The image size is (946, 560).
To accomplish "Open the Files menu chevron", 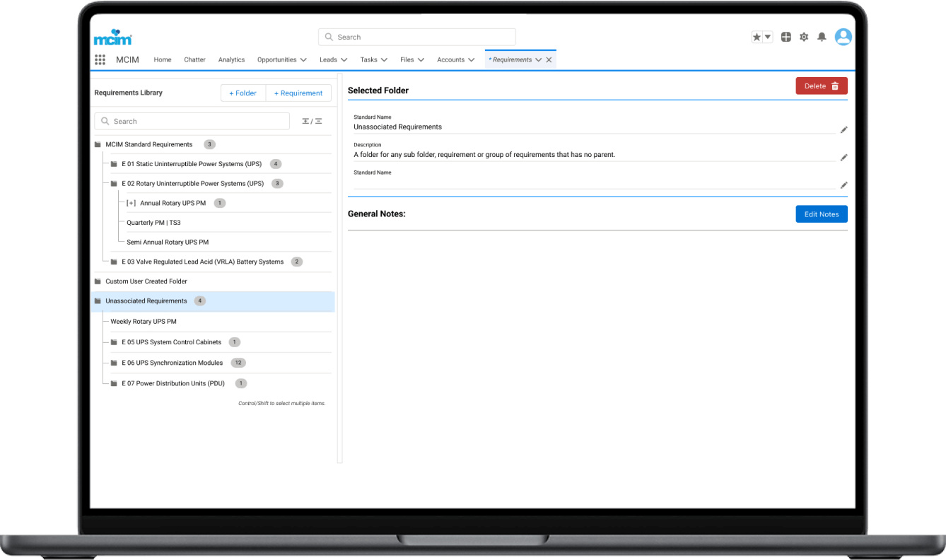I will coord(421,60).
